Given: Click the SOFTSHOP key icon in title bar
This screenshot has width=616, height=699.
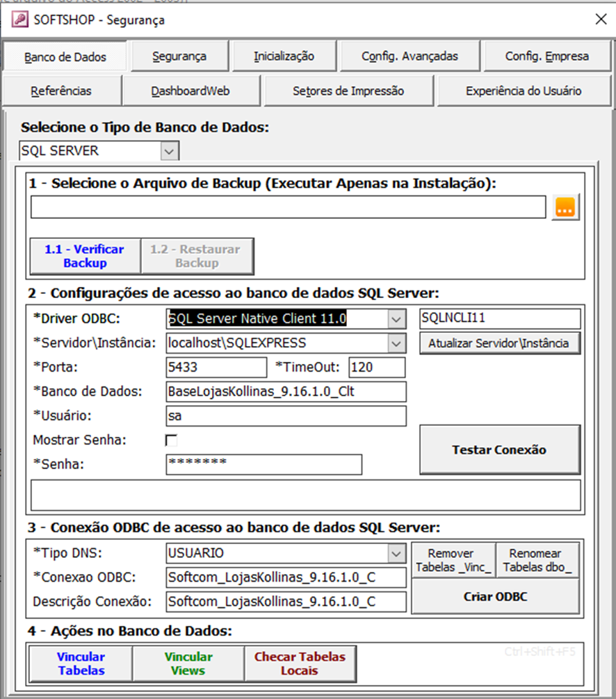Looking at the screenshot, I should pyautogui.click(x=20, y=19).
